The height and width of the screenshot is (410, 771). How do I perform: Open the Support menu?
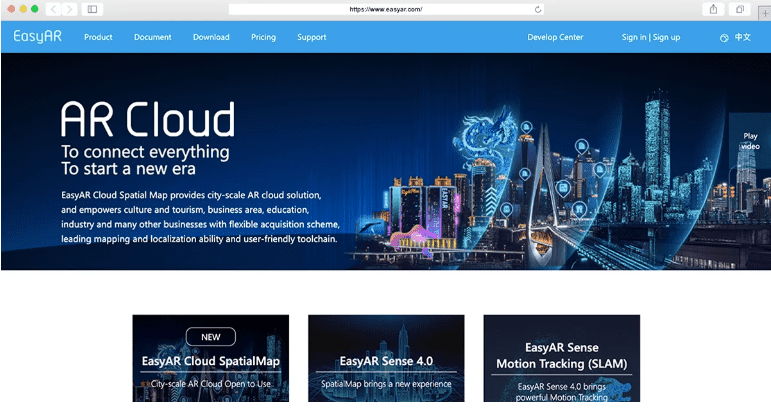click(311, 37)
